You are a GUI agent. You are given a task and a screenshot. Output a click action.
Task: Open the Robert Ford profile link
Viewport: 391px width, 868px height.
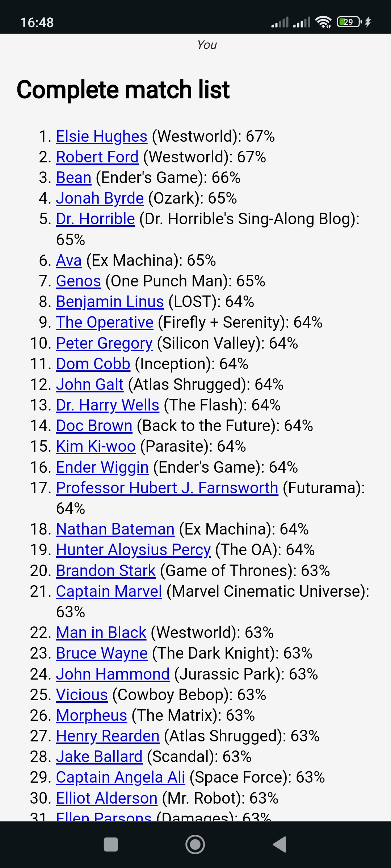(97, 157)
